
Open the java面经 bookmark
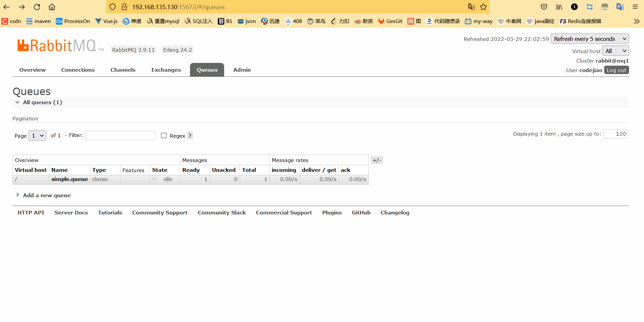point(541,21)
